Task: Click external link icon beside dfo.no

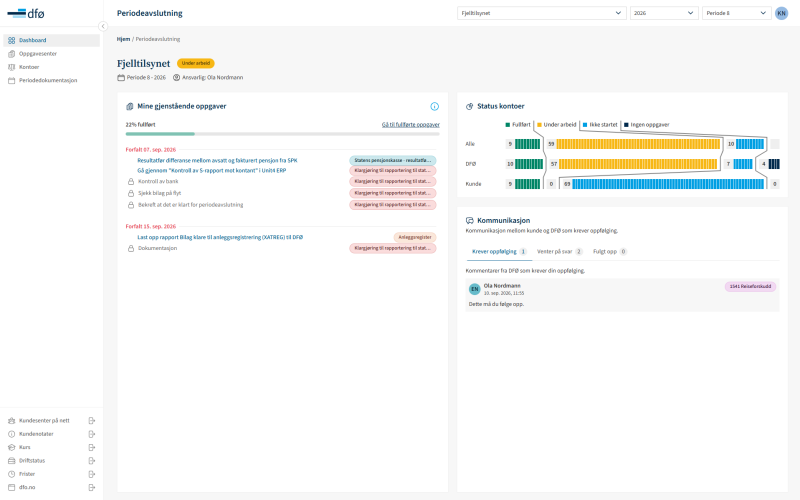Action: coord(92,487)
